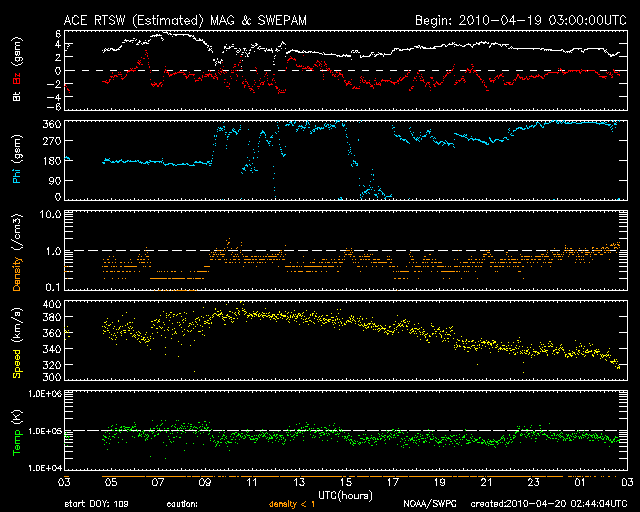Click the '360' tick on the Phi axis

[52, 125]
